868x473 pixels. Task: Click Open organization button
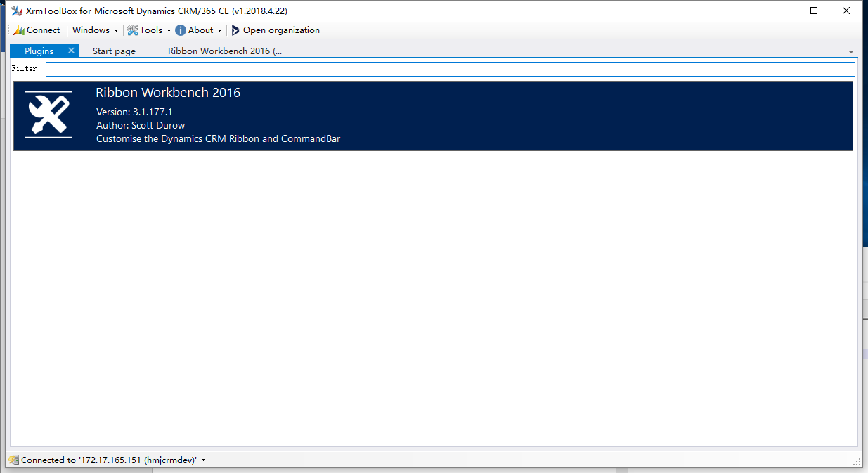276,30
